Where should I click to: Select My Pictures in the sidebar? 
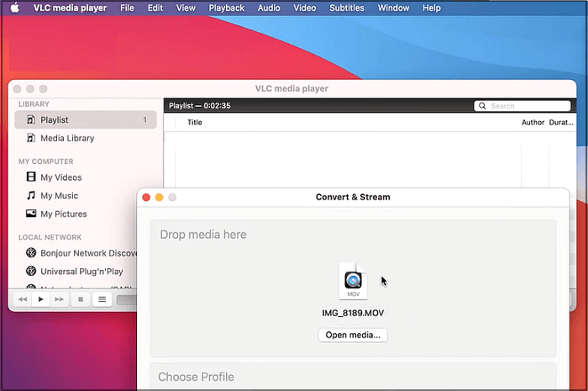tap(62, 214)
